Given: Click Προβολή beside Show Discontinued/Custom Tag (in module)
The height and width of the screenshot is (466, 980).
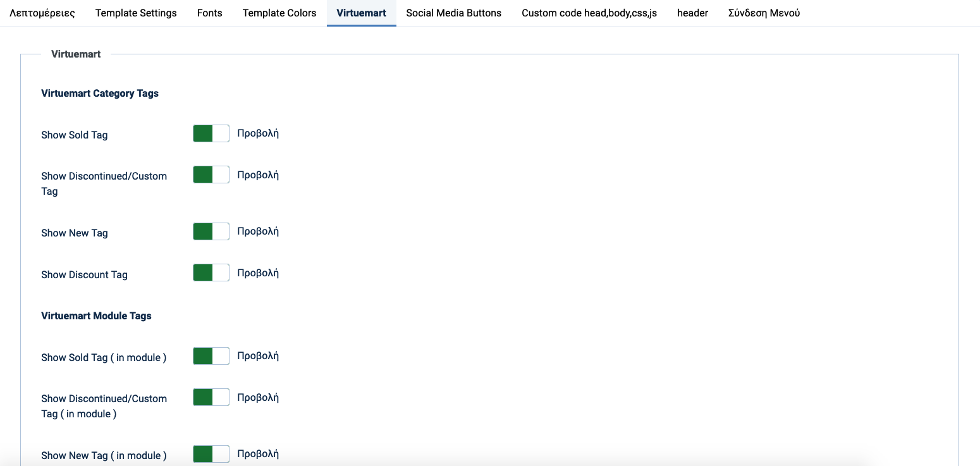Looking at the screenshot, I should tap(258, 398).
